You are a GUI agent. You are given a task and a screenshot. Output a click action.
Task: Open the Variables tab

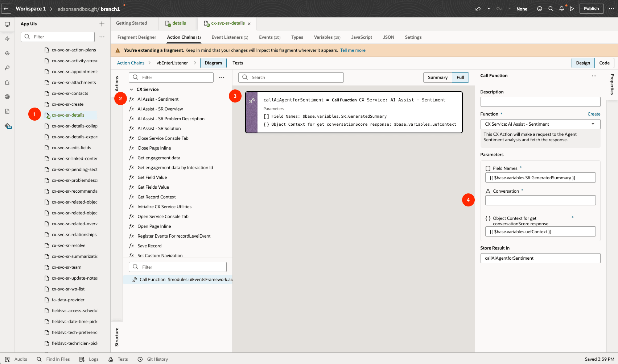[327, 37]
